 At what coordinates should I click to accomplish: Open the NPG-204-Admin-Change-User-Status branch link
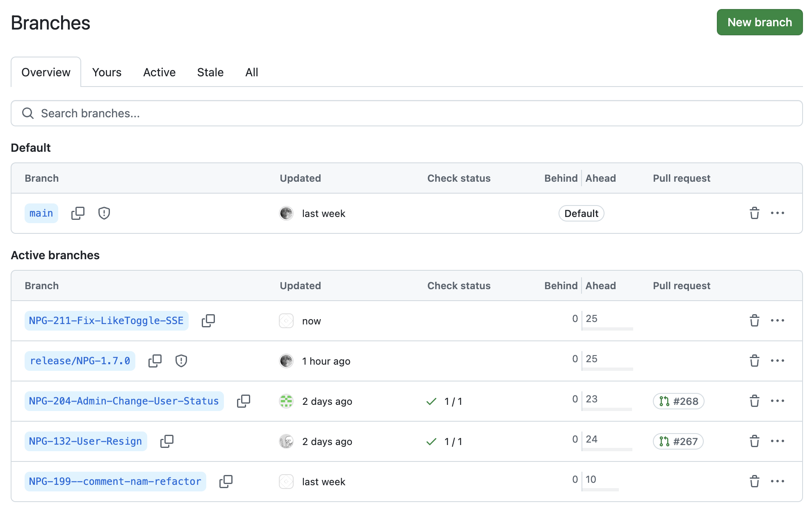click(x=124, y=401)
